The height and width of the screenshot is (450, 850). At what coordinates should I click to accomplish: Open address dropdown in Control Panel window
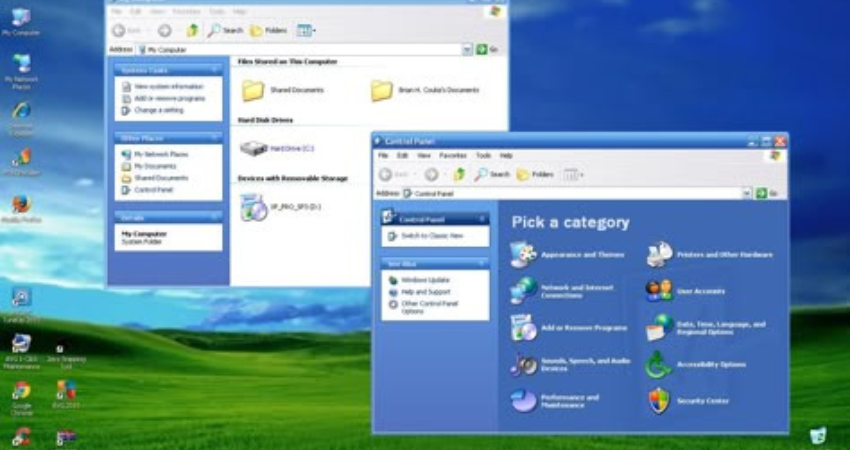click(x=746, y=194)
